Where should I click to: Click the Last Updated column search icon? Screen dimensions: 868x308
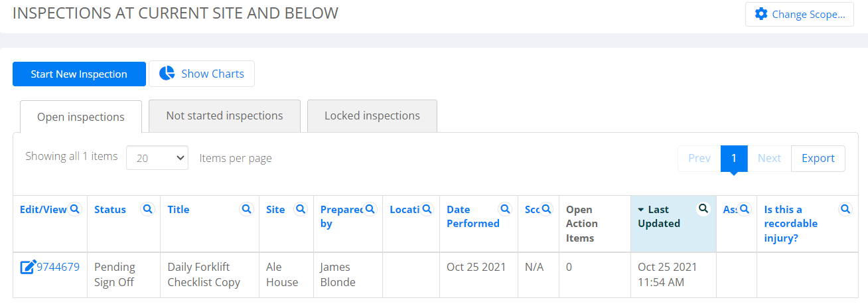[703, 209]
